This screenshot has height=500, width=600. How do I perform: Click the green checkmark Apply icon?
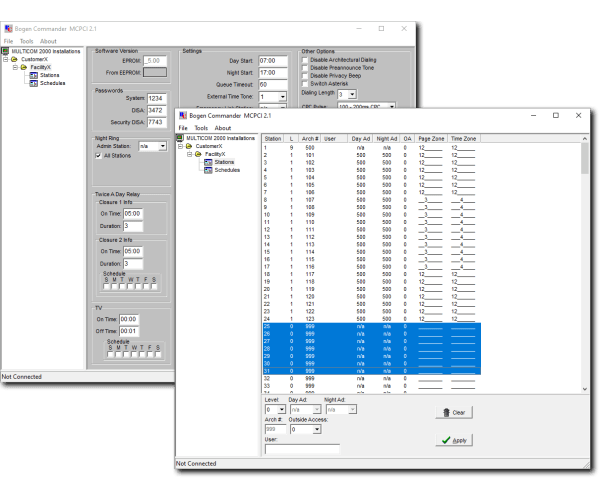click(x=446, y=440)
